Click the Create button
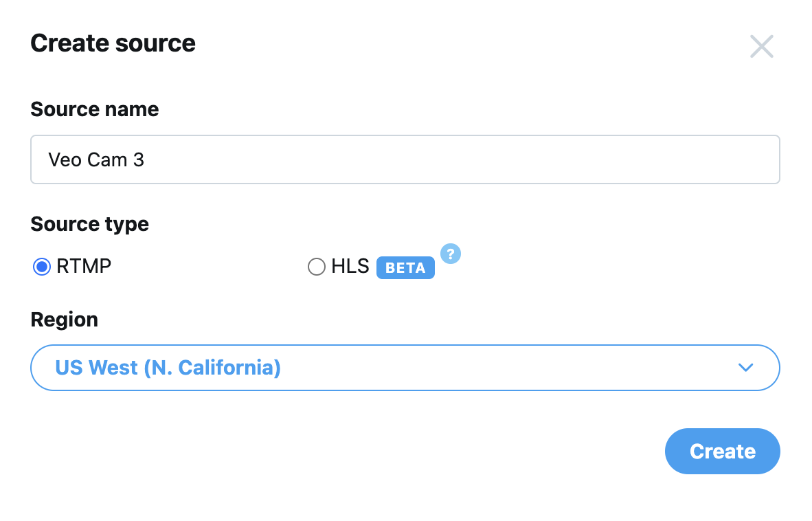This screenshot has width=812, height=521. tap(723, 451)
